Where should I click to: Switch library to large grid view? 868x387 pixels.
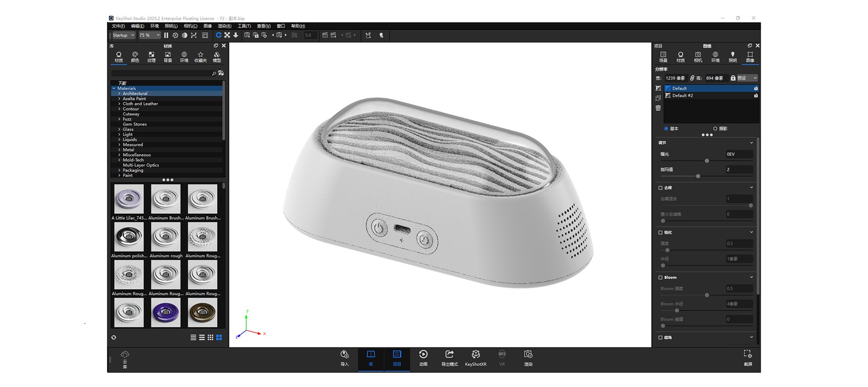pyautogui.click(x=219, y=337)
